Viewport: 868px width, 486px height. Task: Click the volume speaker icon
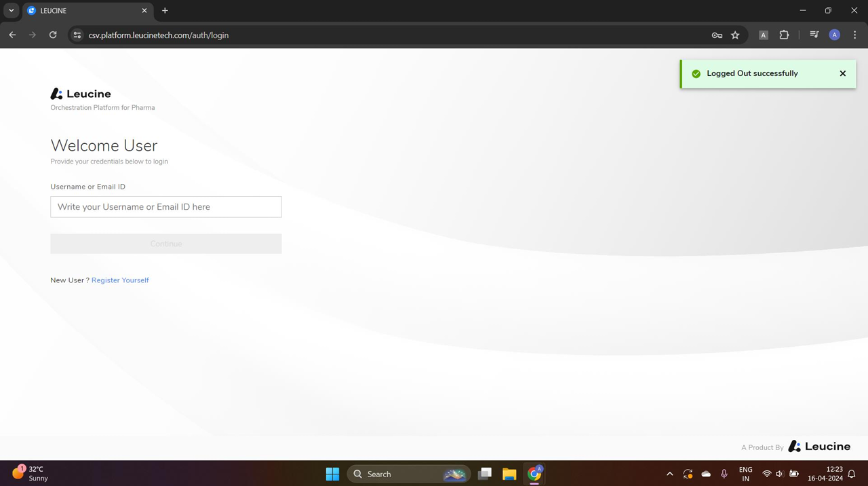(x=779, y=474)
